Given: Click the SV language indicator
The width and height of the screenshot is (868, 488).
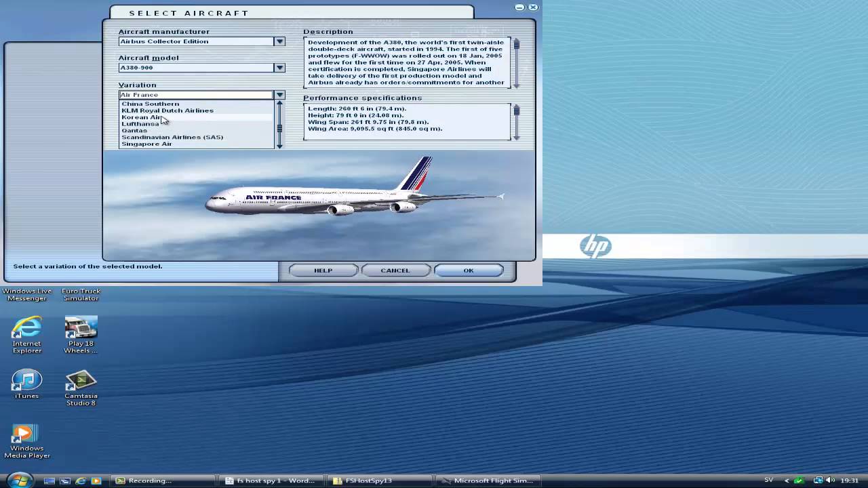Looking at the screenshot, I should (x=769, y=480).
